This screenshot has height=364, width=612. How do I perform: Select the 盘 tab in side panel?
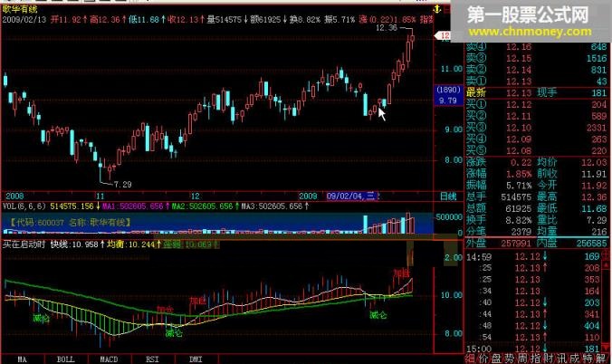click(496, 359)
